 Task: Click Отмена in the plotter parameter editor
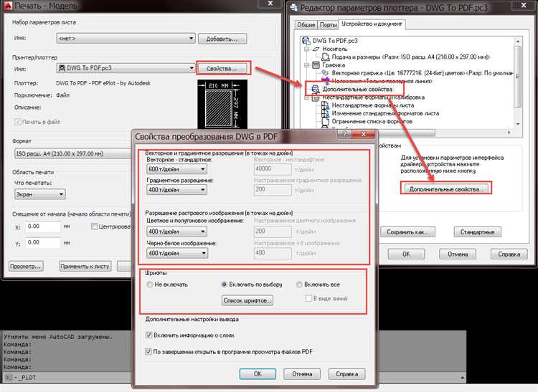tap(458, 254)
